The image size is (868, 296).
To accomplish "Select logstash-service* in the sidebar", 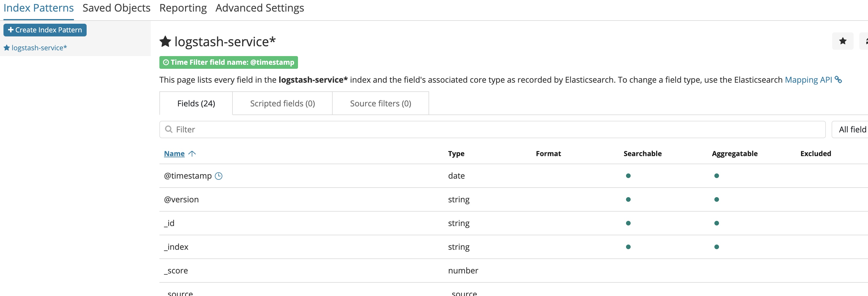I will [x=39, y=48].
